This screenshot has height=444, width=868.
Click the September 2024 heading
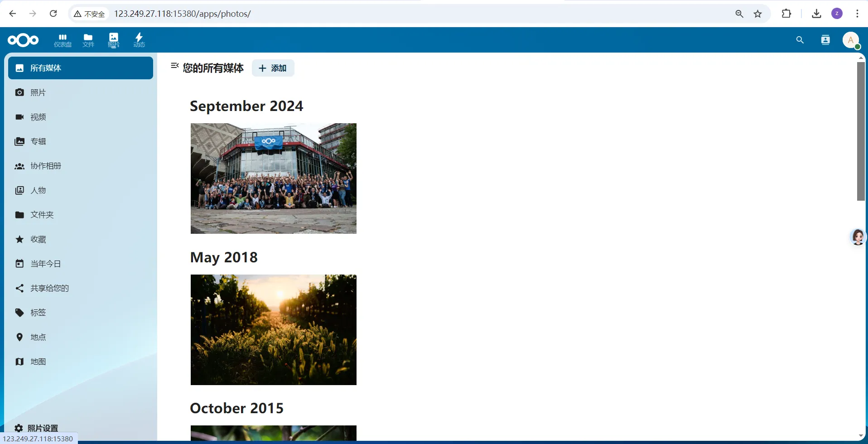[x=246, y=106]
